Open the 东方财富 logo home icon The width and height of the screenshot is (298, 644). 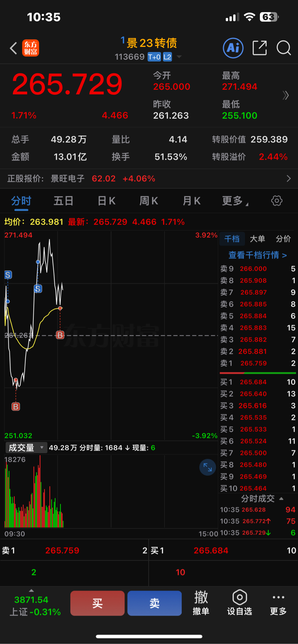coord(31,48)
